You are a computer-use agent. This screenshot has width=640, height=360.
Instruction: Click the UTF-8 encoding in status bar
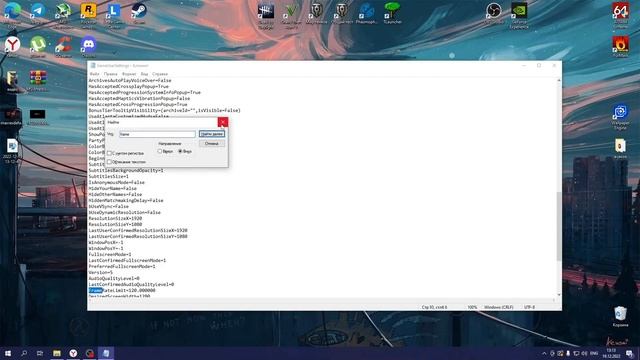coord(529,307)
